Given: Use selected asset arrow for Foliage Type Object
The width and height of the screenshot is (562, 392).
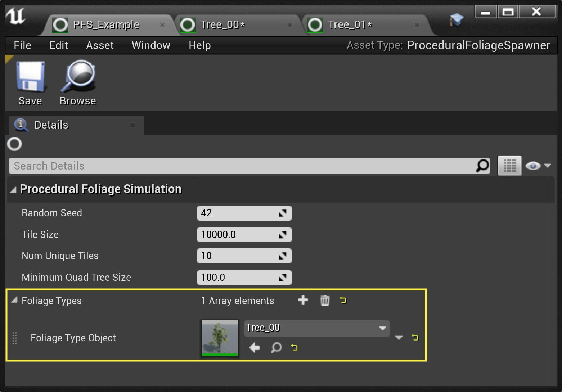Looking at the screenshot, I should click(x=255, y=348).
